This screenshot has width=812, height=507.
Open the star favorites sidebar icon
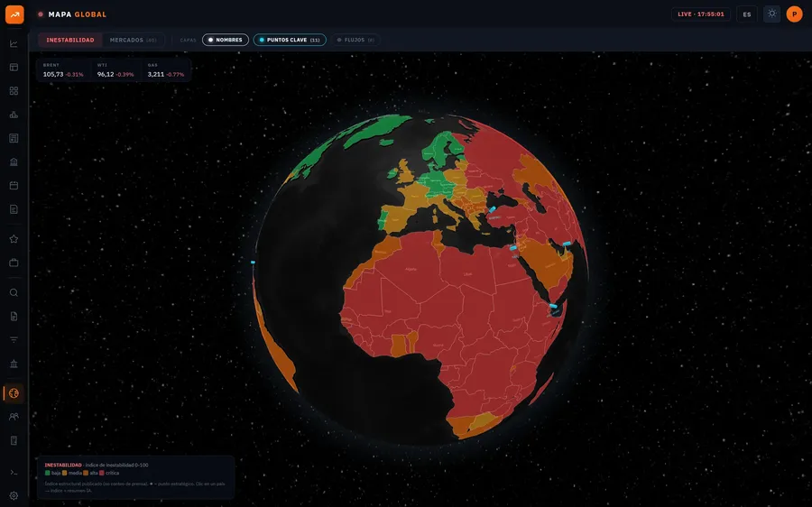click(14, 239)
